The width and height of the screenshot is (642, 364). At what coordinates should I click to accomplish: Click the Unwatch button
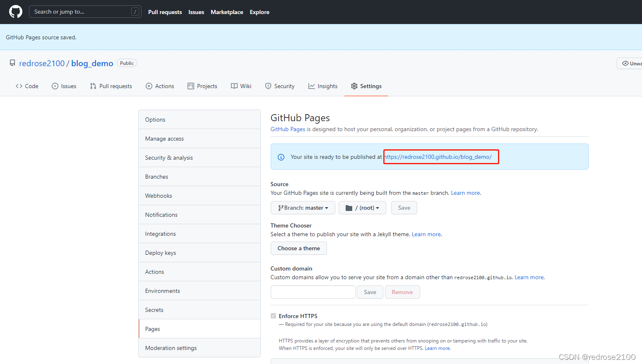[x=630, y=63]
